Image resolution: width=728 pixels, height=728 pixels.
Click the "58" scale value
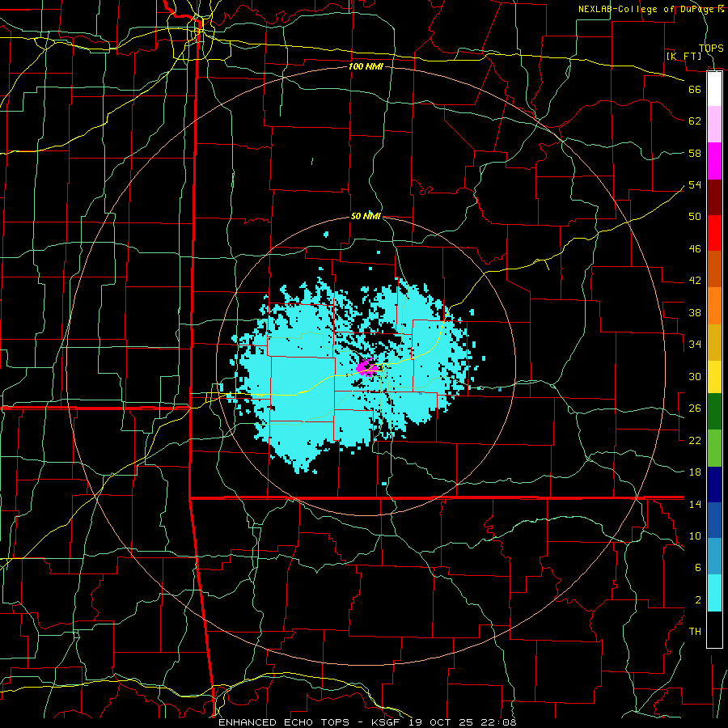pyautogui.click(x=695, y=153)
